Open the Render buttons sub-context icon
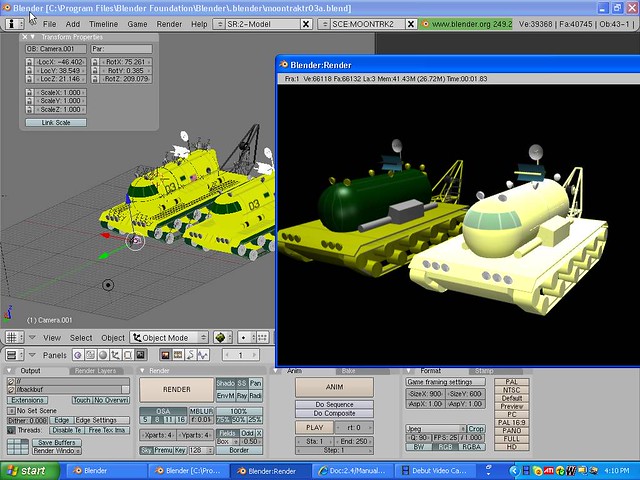 tap(165, 355)
